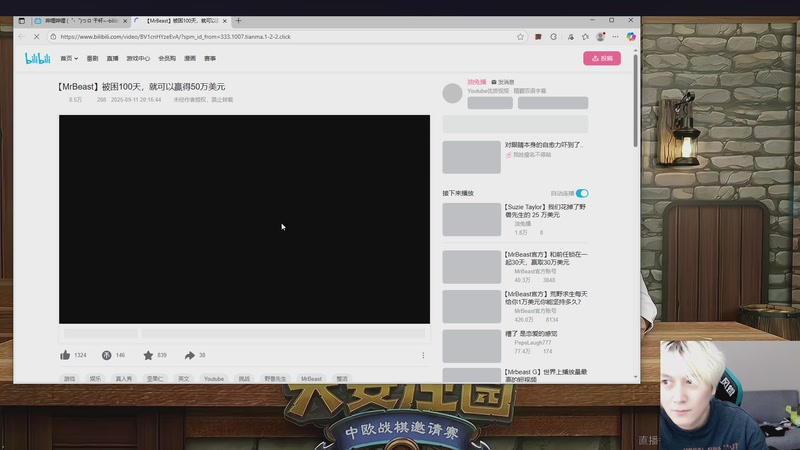This screenshot has height=450, width=800.
Task: View site information lock icon
Action: tap(53, 37)
